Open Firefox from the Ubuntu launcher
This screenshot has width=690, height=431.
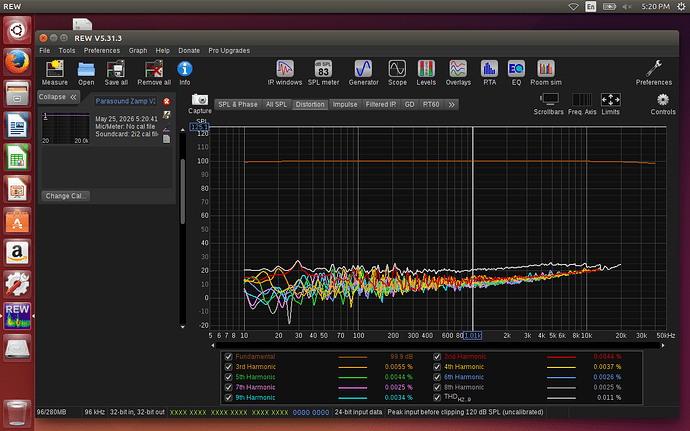click(x=17, y=62)
